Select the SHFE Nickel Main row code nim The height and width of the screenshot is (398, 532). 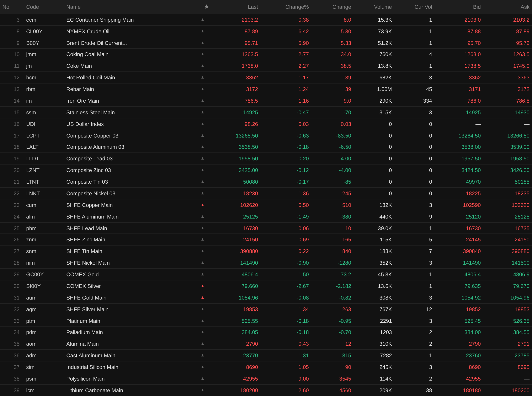(30, 263)
